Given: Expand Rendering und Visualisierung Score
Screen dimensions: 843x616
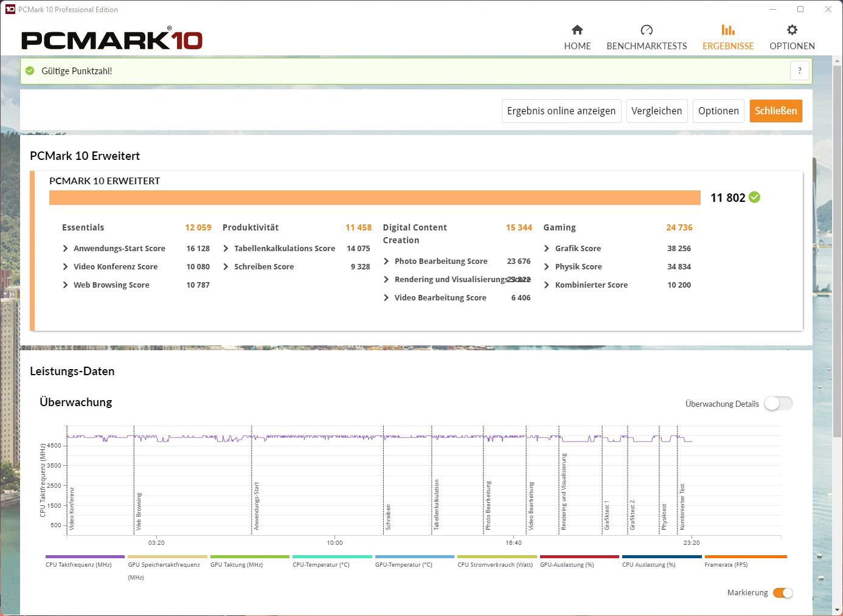Looking at the screenshot, I should pos(386,279).
